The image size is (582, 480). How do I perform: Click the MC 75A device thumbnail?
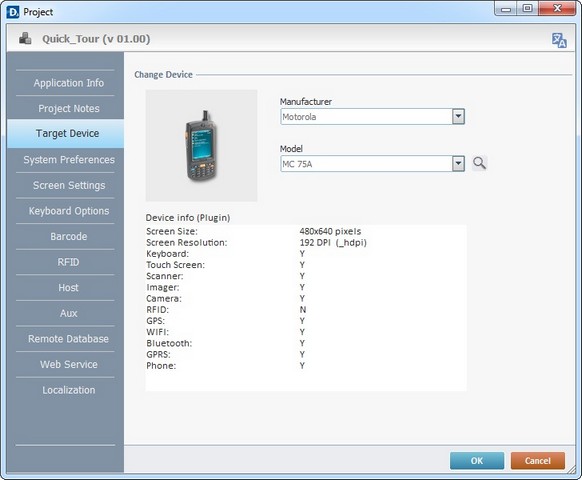pos(202,146)
